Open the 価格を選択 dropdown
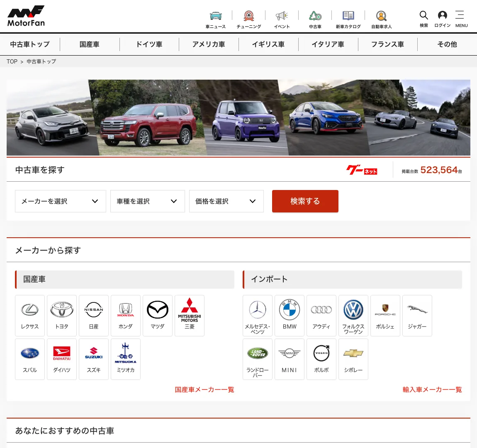This screenshot has width=477, height=448. click(226, 201)
